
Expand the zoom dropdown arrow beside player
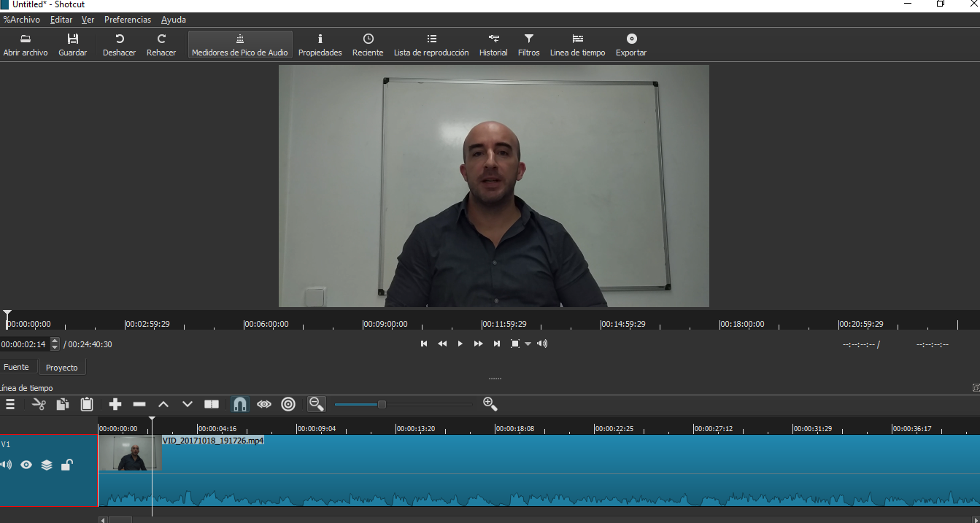click(528, 344)
